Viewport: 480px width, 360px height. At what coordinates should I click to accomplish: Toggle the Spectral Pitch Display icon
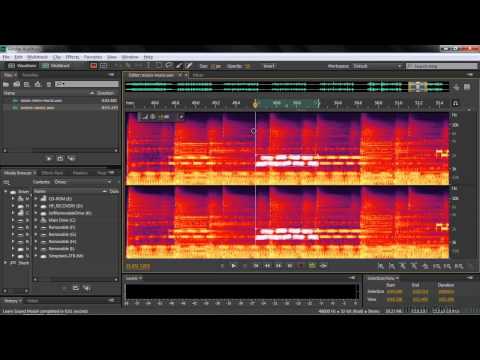[x=104, y=66]
